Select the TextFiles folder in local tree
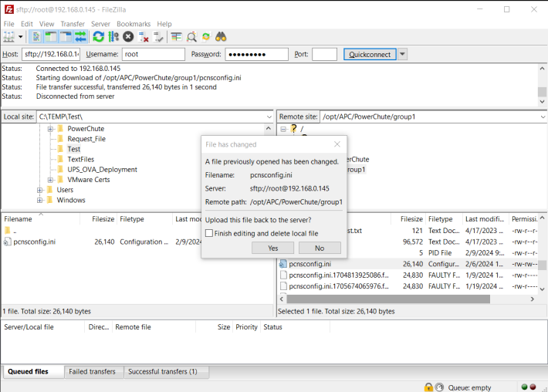 coord(81,160)
